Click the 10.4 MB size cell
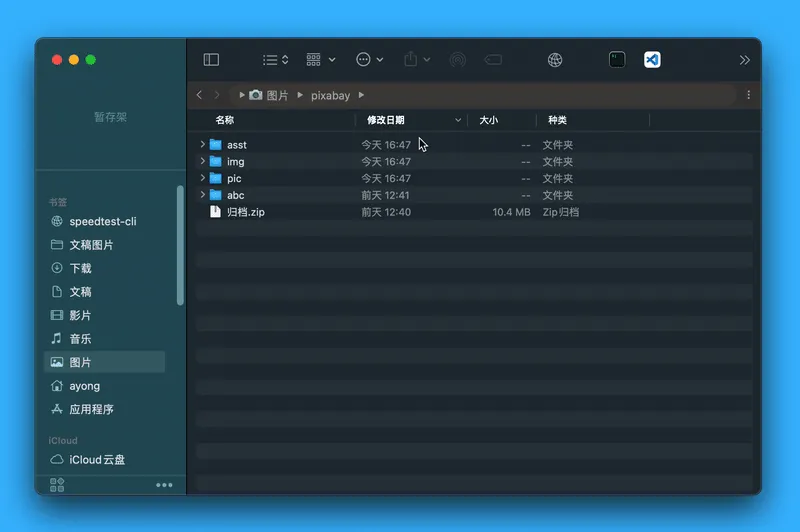This screenshot has width=800, height=532. [511, 212]
